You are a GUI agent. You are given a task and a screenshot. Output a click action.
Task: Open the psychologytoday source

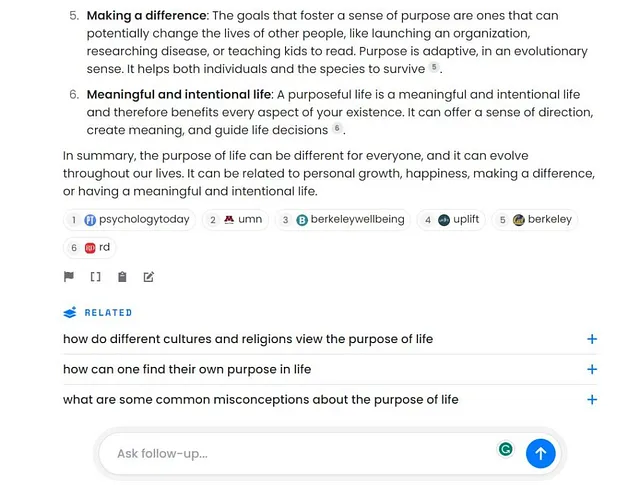click(129, 220)
